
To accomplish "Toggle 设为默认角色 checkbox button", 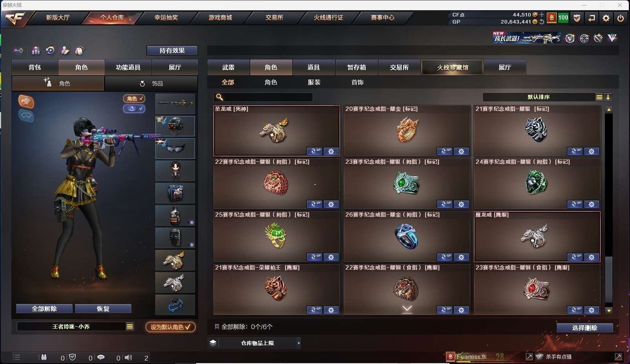I will point(171,327).
